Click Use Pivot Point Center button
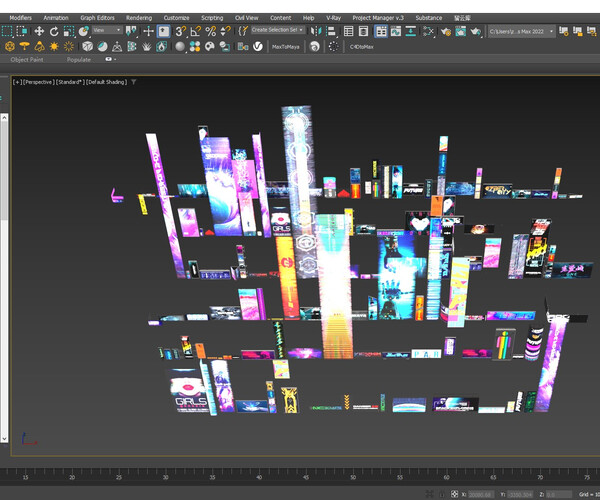This screenshot has height=500, width=600. 131,31
